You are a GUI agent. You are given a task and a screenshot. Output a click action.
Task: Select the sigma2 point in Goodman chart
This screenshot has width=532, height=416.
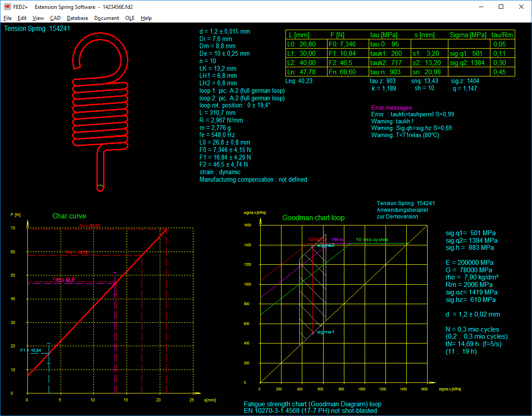313,246
